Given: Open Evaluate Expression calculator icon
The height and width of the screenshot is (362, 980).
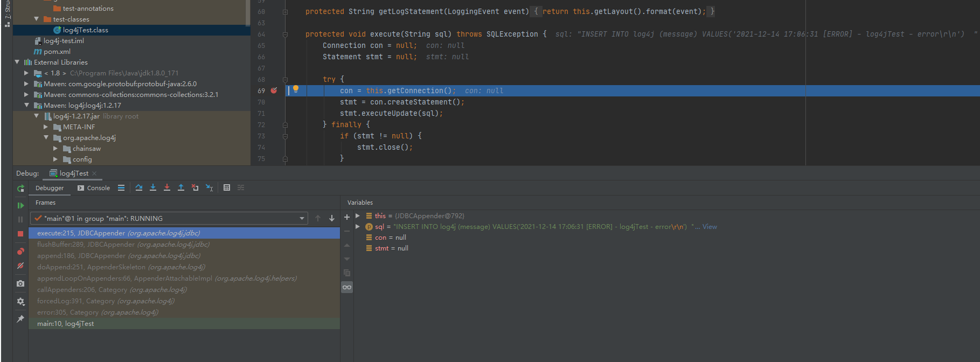Looking at the screenshot, I should 227,187.
